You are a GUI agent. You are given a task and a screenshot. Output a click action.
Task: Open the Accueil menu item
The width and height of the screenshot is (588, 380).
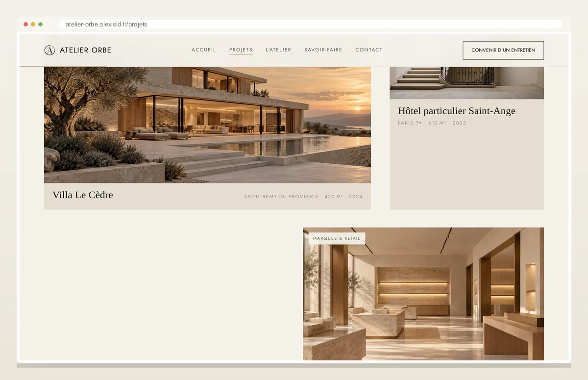click(204, 50)
